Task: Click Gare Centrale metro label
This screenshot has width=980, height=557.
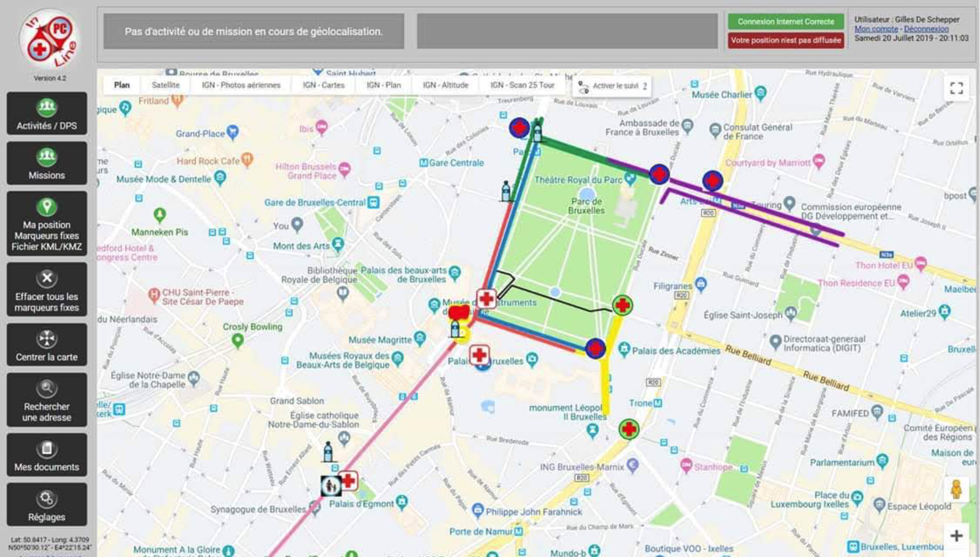Action: click(x=451, y=163)
